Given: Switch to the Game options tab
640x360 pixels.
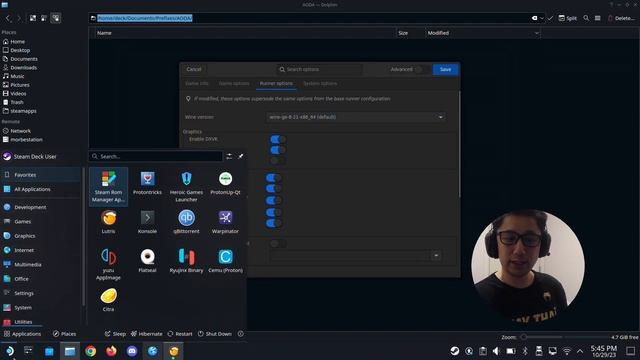Looking at the screenshot, I should [234, 83].
